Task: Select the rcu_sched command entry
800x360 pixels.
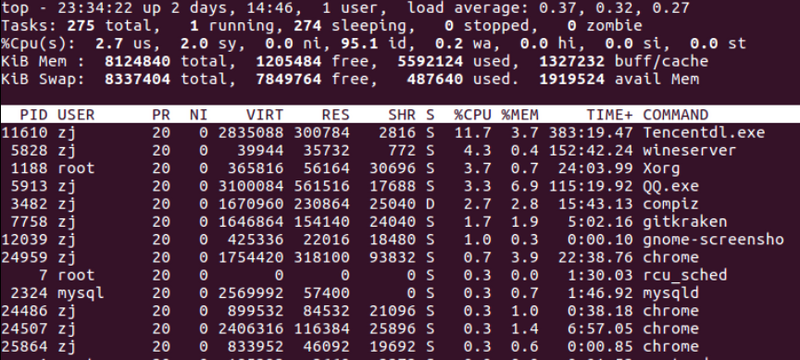Action: tap(685, 275)
